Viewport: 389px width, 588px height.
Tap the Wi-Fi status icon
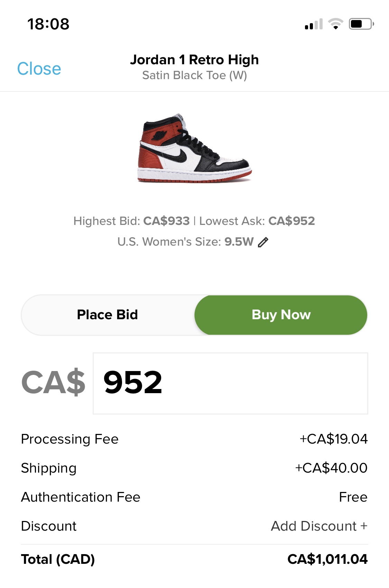tap(335, 24)
